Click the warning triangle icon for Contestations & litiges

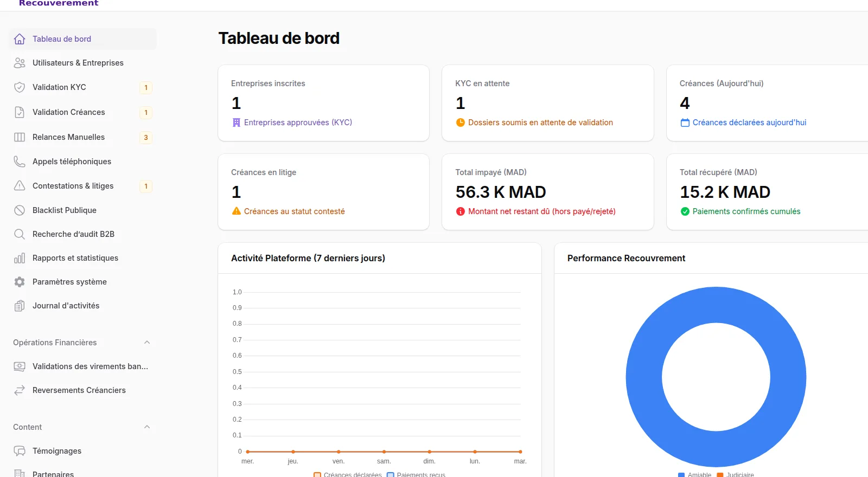[x=20, y=186]
